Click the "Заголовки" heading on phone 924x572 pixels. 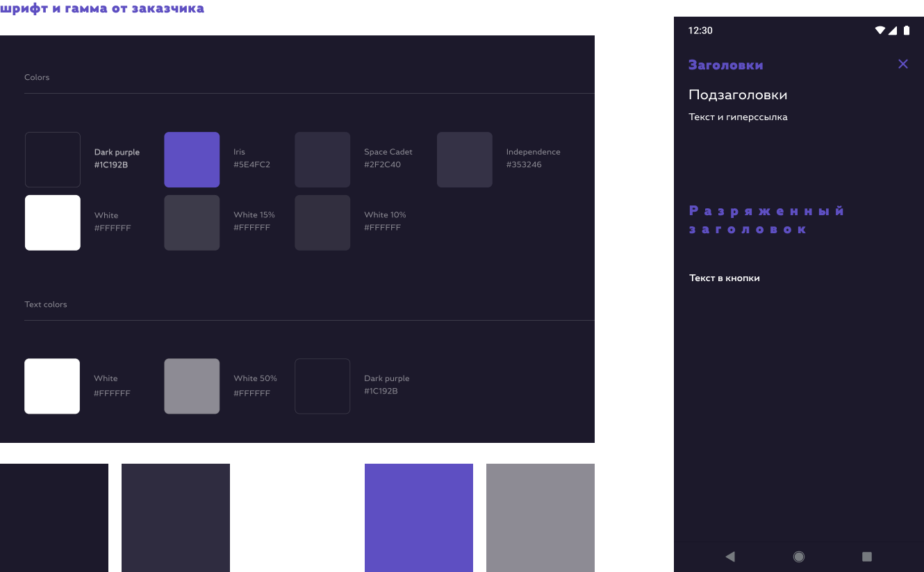click(x=726, y=65)
